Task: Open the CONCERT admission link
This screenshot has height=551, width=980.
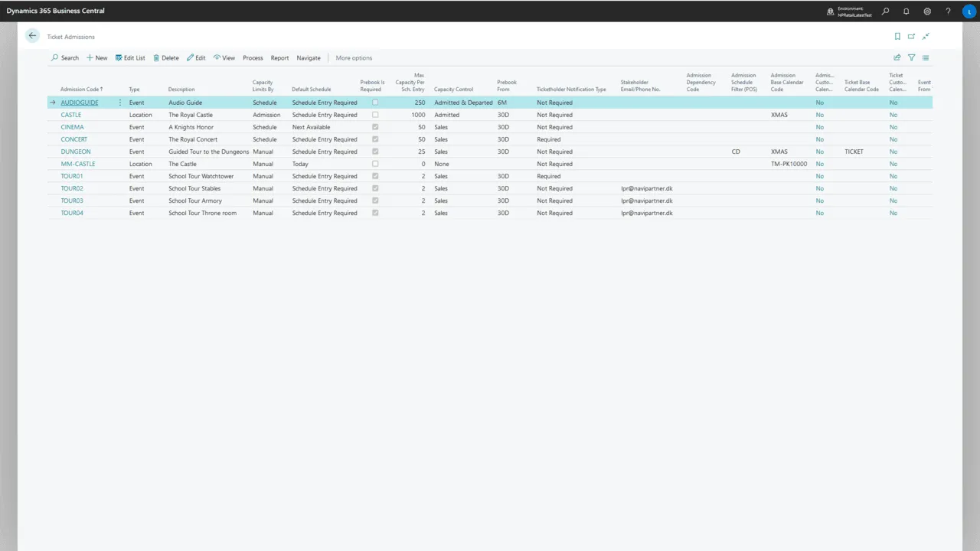Action: click(x=74, y=139)
